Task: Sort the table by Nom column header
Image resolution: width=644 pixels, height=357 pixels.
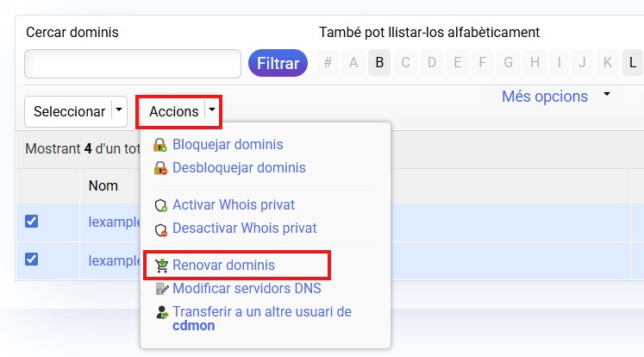Action: [x=103, y=185]
